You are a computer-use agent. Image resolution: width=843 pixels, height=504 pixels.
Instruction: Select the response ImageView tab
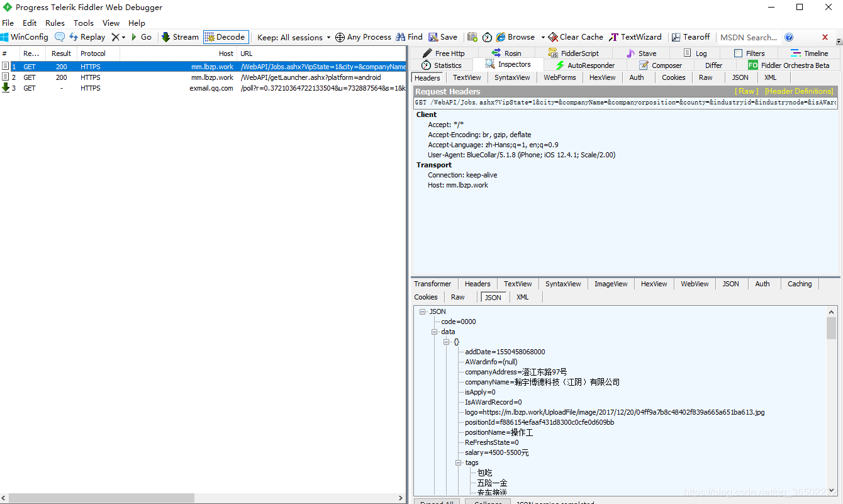pos(611,284)
